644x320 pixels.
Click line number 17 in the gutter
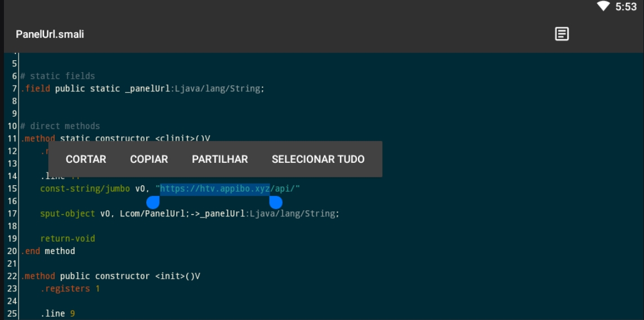coord(12,214)
